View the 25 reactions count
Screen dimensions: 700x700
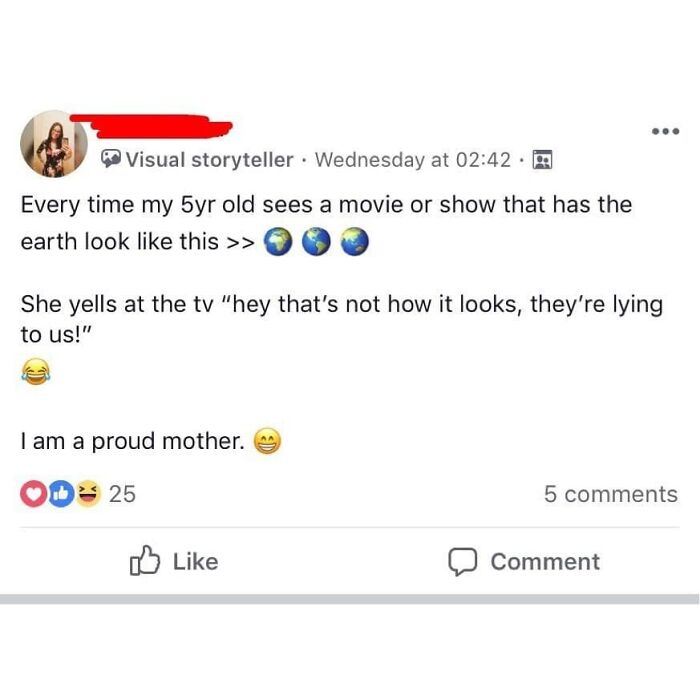pos(123,494)
